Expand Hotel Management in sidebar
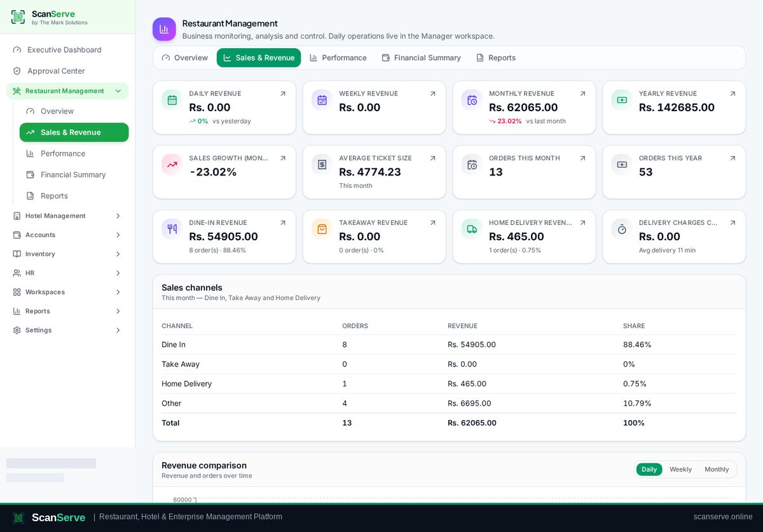763x532 pixels. (x=67, y=215)
